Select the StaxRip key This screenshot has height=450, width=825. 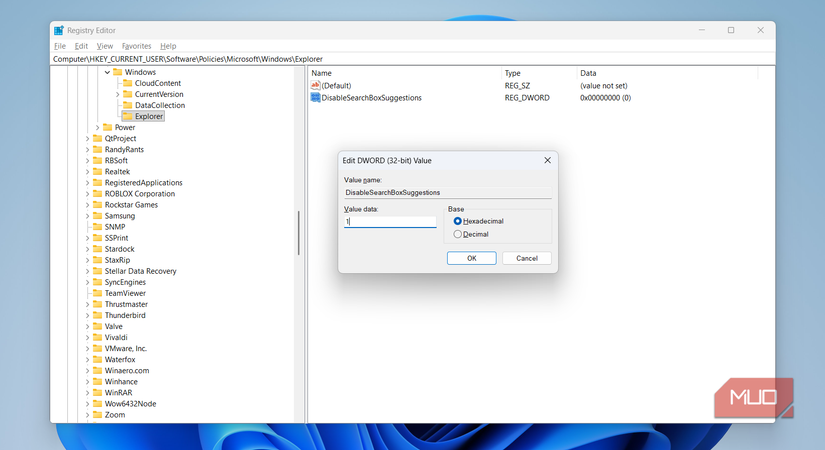point(117,260)
